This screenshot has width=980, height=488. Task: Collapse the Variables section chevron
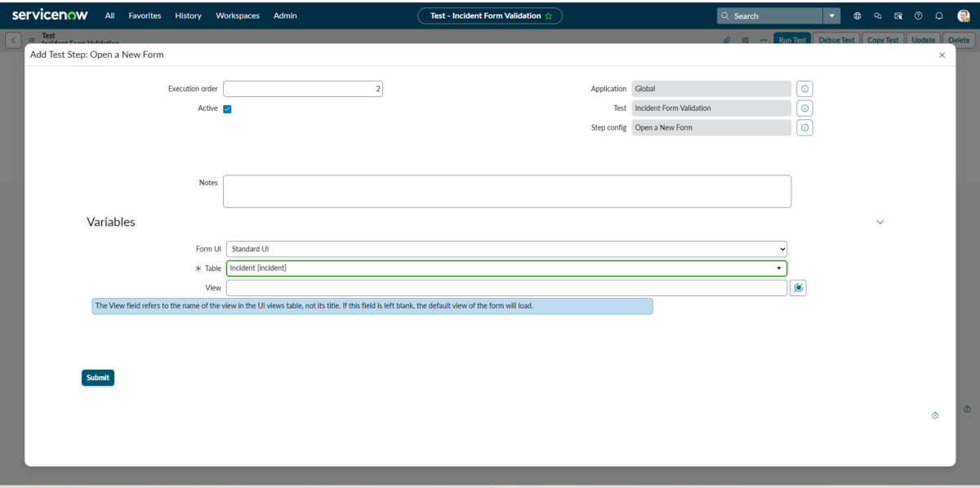click(x=880, y=222)
